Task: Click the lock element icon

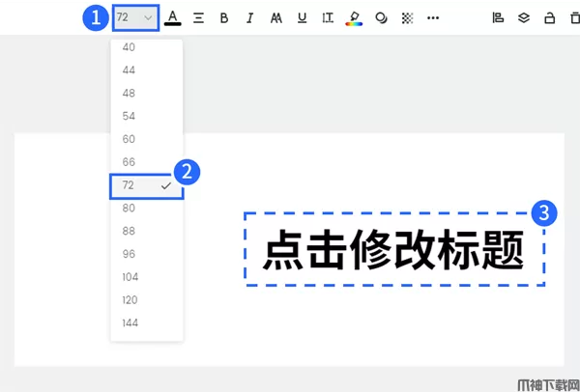Action: coord(550,17)
